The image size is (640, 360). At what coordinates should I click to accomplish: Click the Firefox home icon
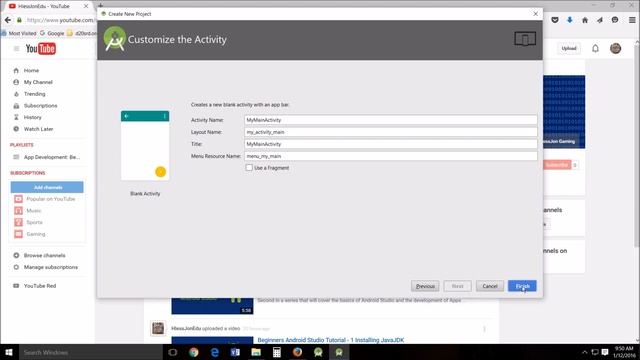pos(585,20)
